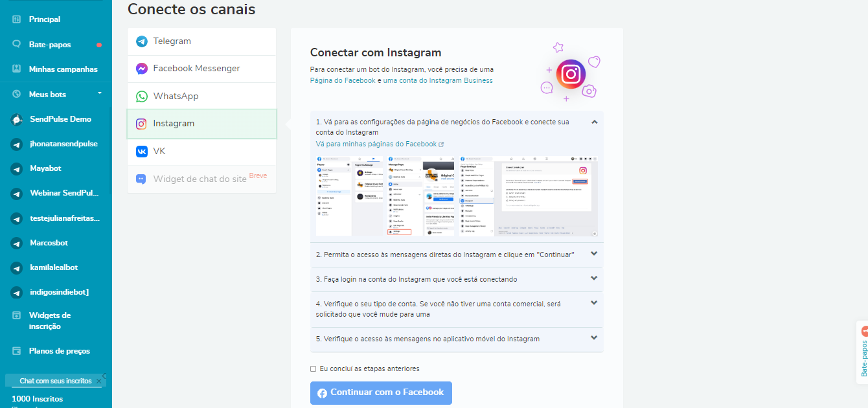Close the "Chat com seus inscritos" banner
This screenshot has width=868, height=408.
click(x=98, y=381)
